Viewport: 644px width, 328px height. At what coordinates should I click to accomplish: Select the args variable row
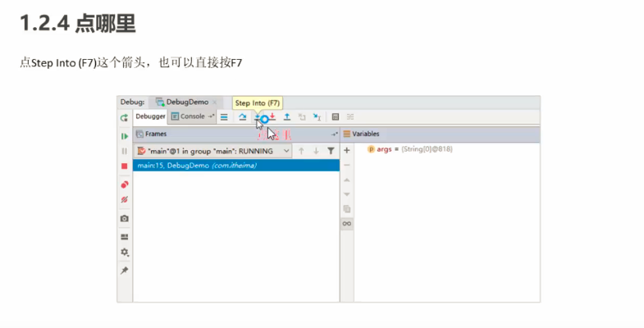tap(447, 149)
